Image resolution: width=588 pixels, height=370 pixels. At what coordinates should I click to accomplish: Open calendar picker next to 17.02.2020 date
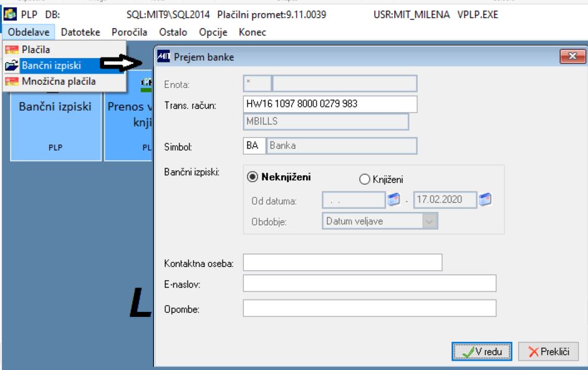[485, 199]
